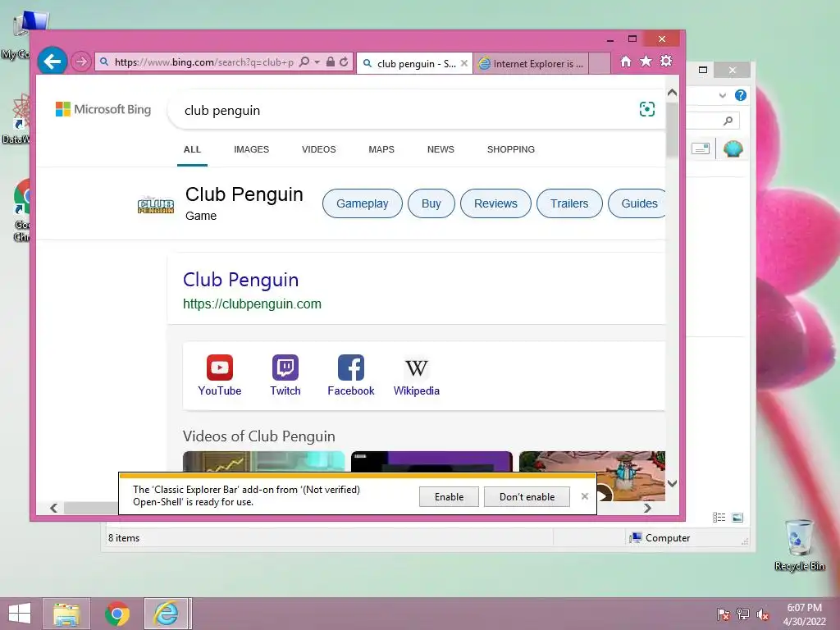Screen dimensions: 840x630
Task: Select the IMAGES search tab
Action: pyautogui.click(x=251, y=149)
